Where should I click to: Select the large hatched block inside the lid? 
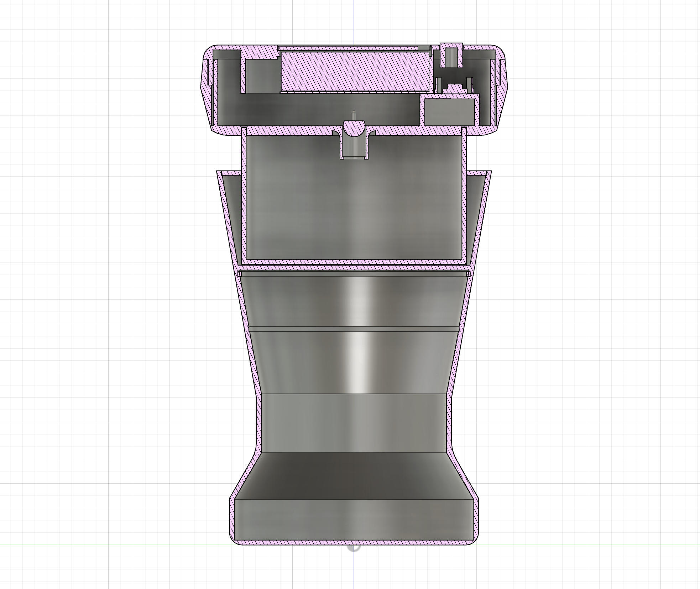click(x=354, y=72)
